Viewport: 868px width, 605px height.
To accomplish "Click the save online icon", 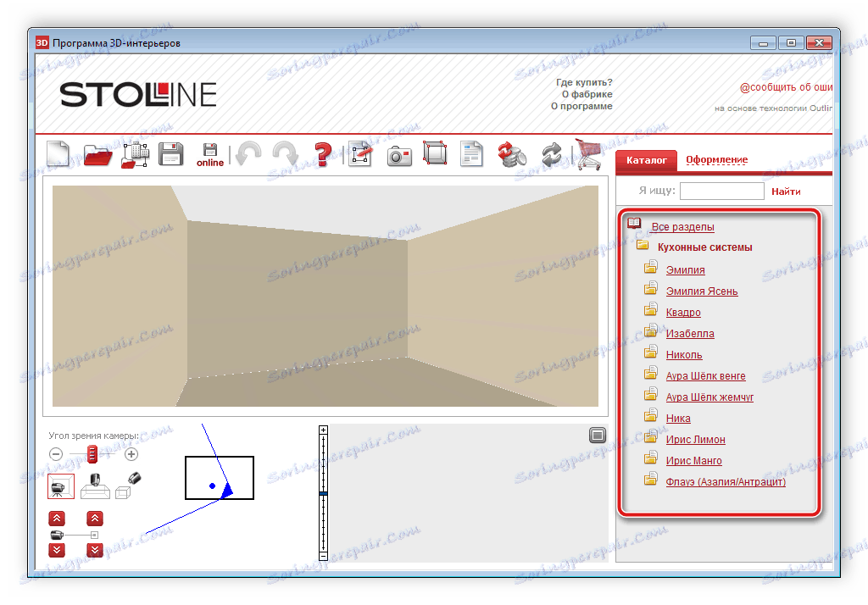I will coord(210,155).
